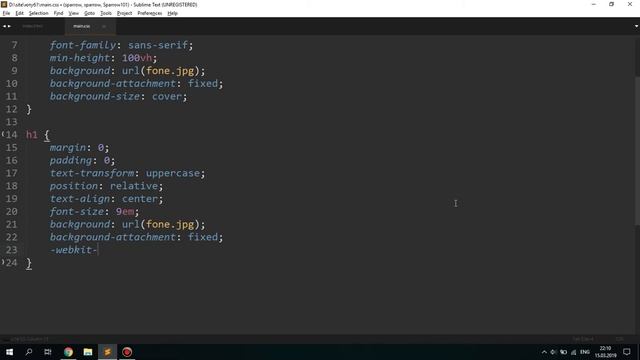Open the Edit menu

(19, 13)
